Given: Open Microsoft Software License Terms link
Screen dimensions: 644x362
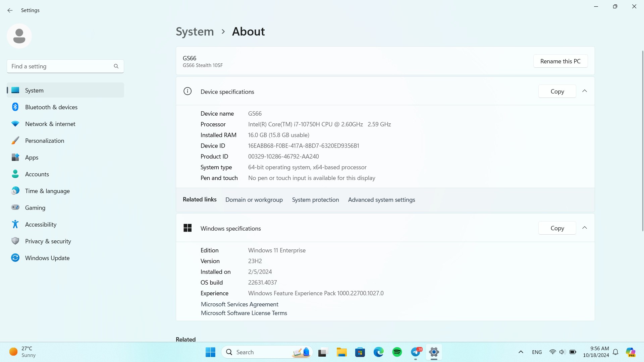Looking at the screenshot, I should click(x=244, y=313).
